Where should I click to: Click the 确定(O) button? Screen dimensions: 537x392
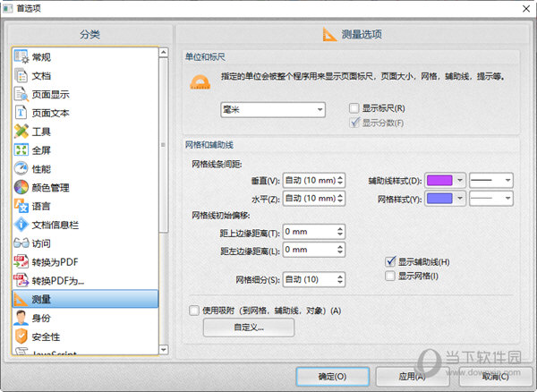[332, 376]
